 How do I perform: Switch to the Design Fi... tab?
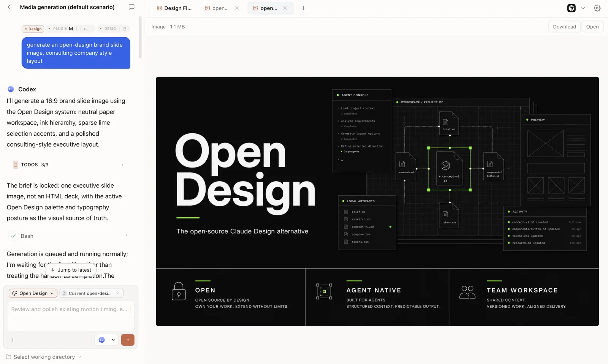174,8
